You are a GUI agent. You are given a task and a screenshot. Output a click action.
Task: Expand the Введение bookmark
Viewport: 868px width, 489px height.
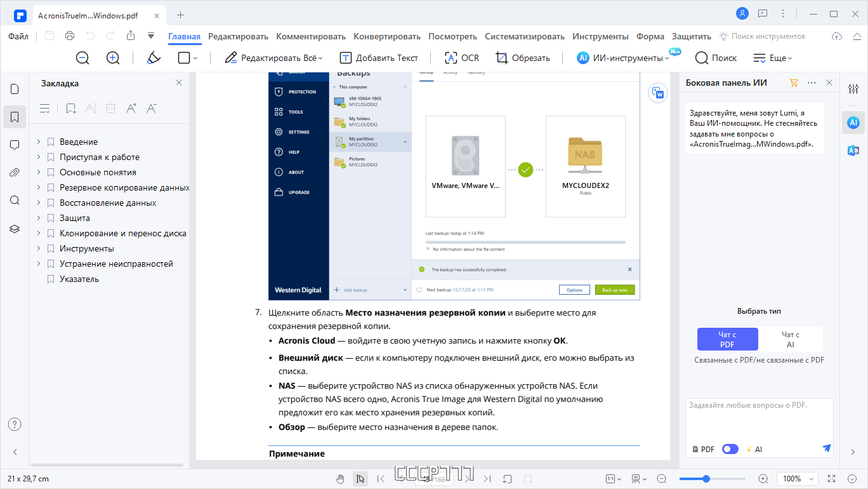click(39, 142)
